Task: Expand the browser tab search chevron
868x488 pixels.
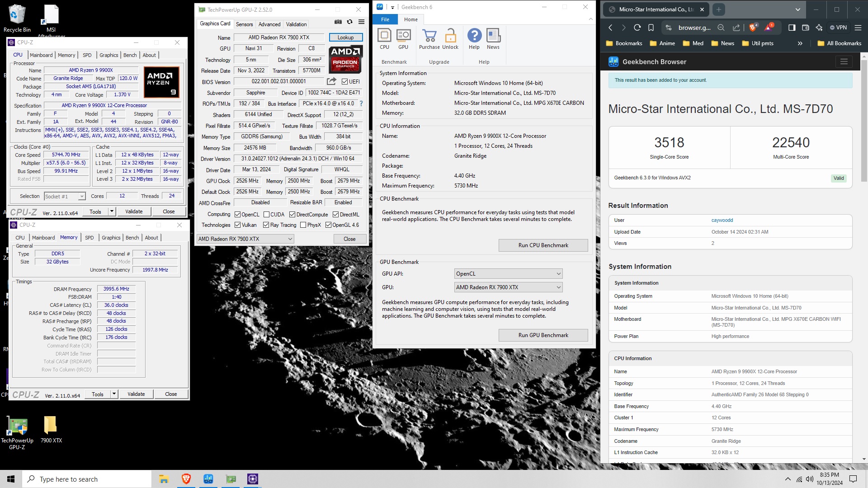Action: coord(797,9)
